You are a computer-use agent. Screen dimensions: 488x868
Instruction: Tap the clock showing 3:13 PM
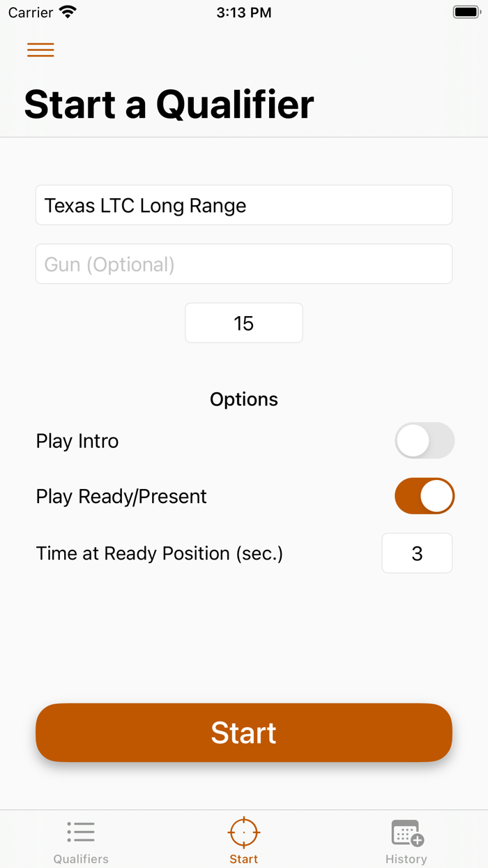[244, 12]
